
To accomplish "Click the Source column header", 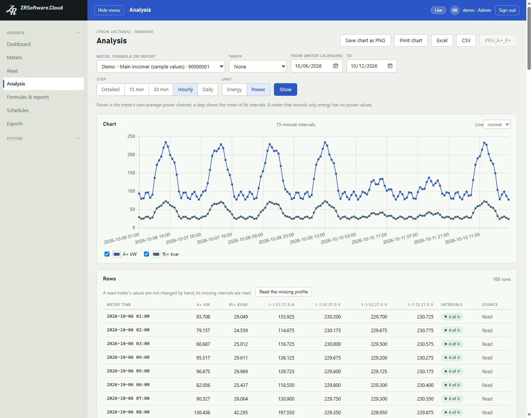I will click(x=490, y=305).
